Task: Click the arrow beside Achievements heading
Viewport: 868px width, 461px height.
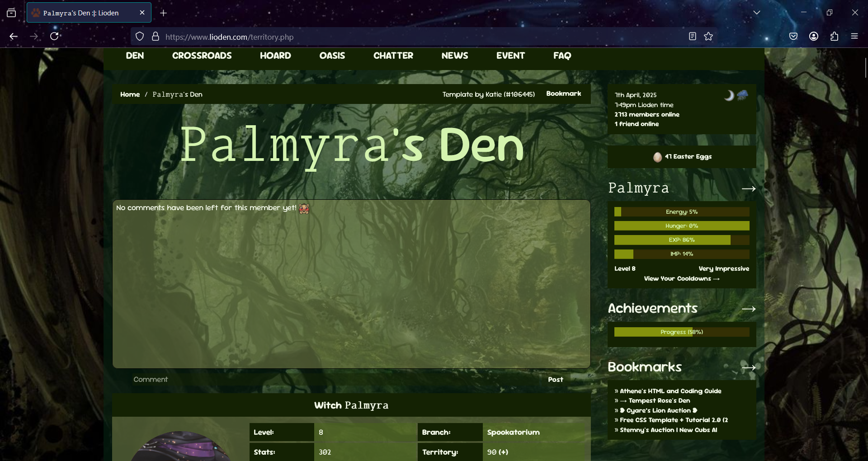Action: point(749,309)
